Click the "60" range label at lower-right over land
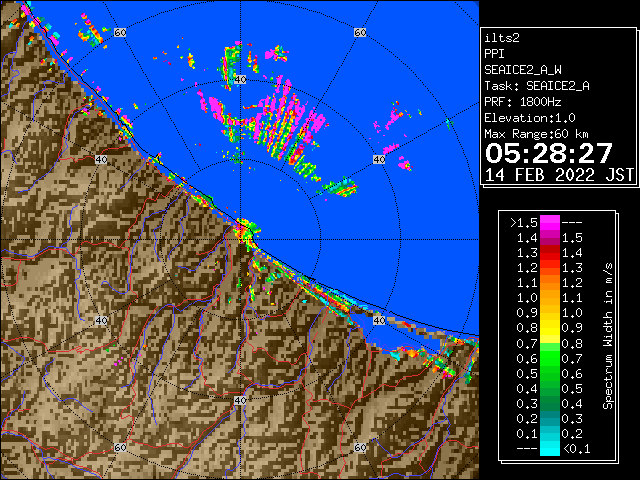 click(360, 447)
